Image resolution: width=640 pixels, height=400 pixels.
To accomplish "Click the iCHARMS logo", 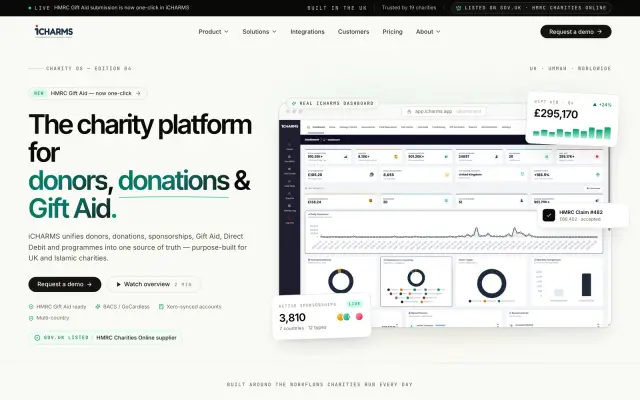I will pos(54,31).
